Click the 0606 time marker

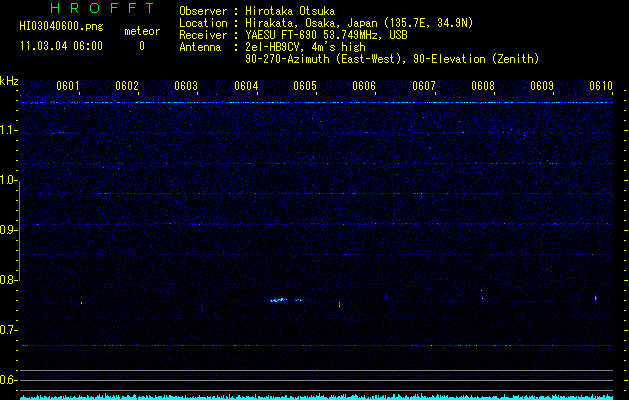364,86
